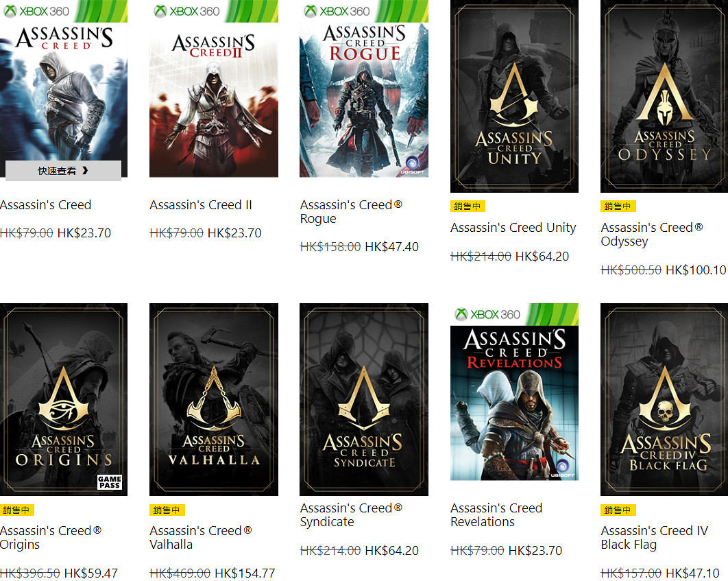Click the crossed-out HK$500.50 price under Odyssey
This screenshot has width=728, height=581.
631,270
